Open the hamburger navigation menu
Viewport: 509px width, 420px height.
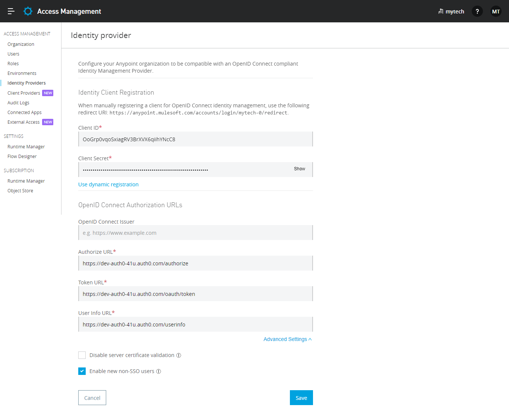[11, 11]
